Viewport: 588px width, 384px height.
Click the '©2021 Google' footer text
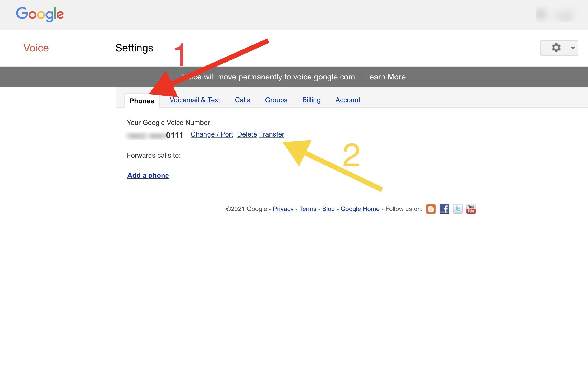pyautogui.click(x=246, y=209)
